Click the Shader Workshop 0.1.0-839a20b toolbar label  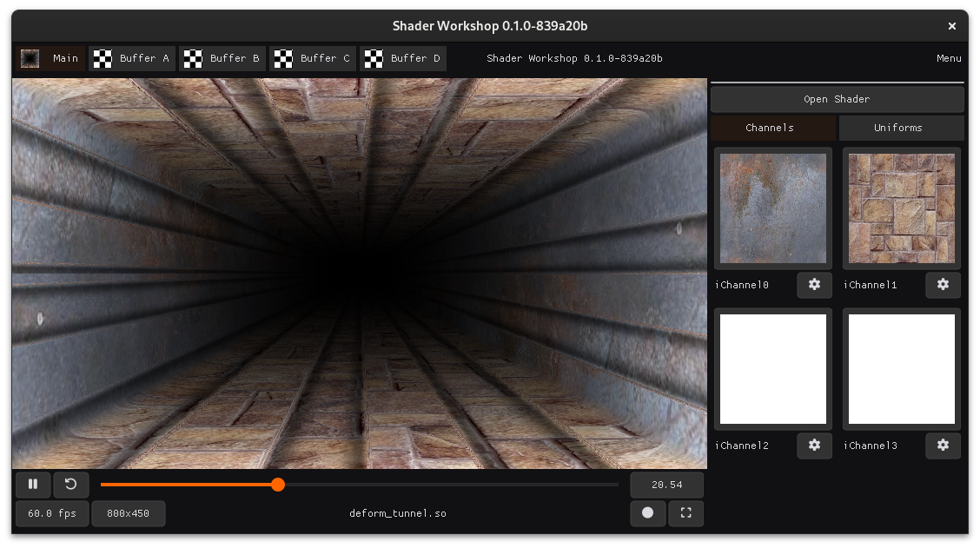point(574,58)
